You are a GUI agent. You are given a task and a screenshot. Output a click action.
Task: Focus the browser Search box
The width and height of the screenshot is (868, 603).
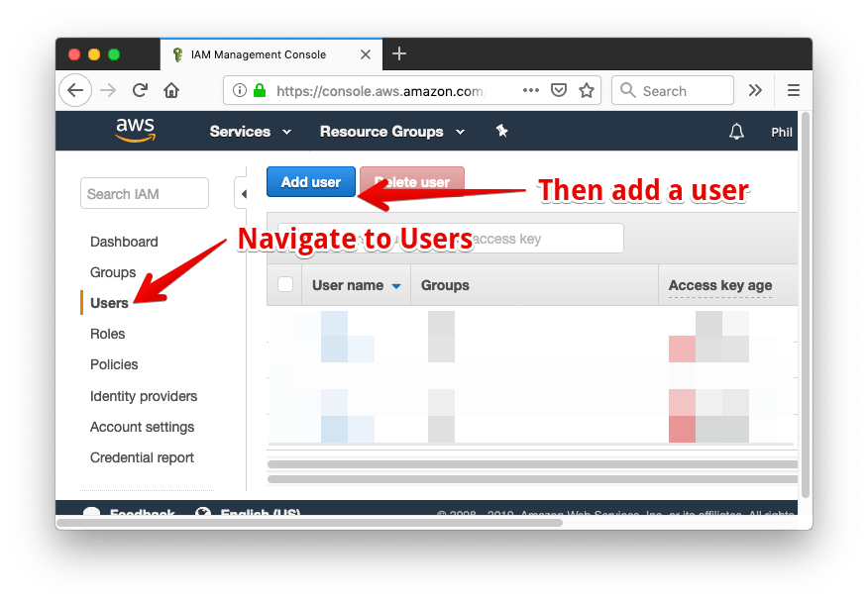[x=673, y=90]
